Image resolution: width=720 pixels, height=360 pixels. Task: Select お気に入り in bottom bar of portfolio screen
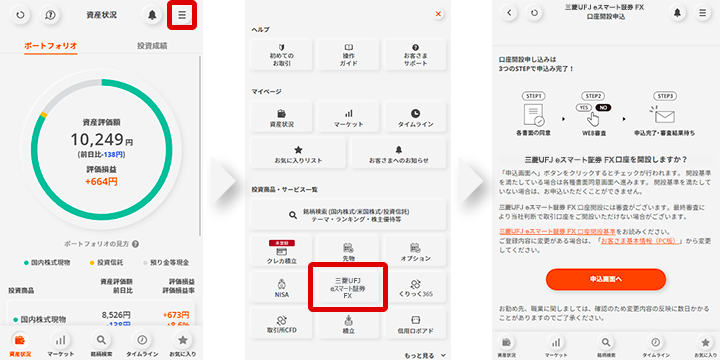point(183,345)
